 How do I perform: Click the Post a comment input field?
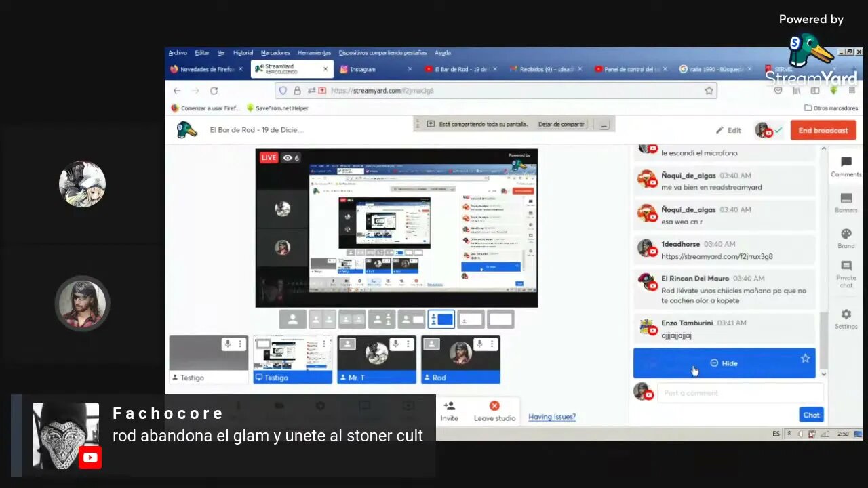tap(740, 393)
